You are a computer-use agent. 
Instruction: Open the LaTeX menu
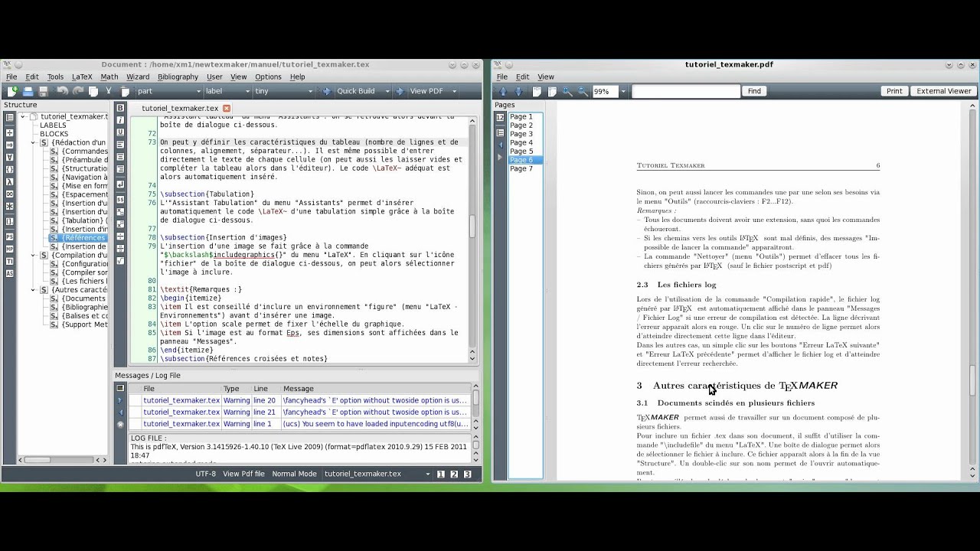pos(82,77)
